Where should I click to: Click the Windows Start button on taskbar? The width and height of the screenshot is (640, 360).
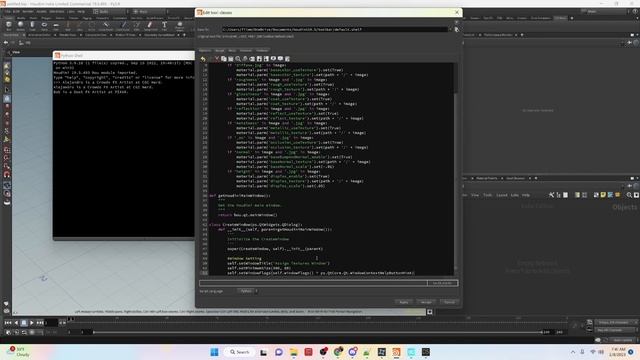pos(214,352)
